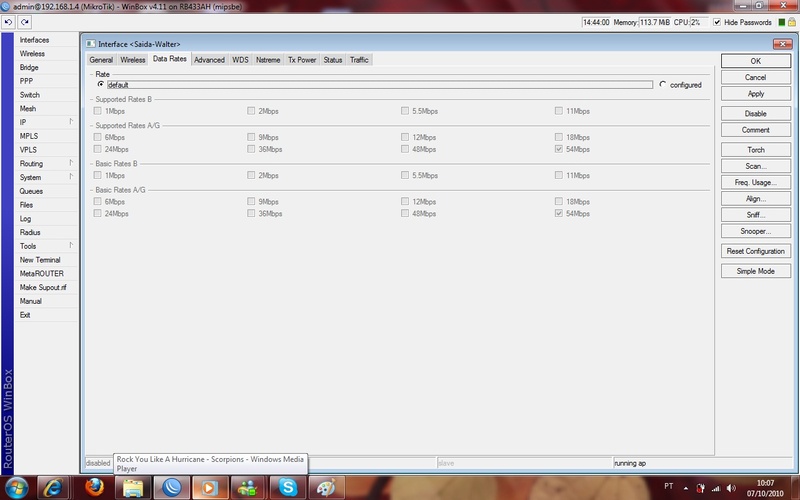Click the Windows Start orb
800x500 pixels.
[x=16, y=488]
